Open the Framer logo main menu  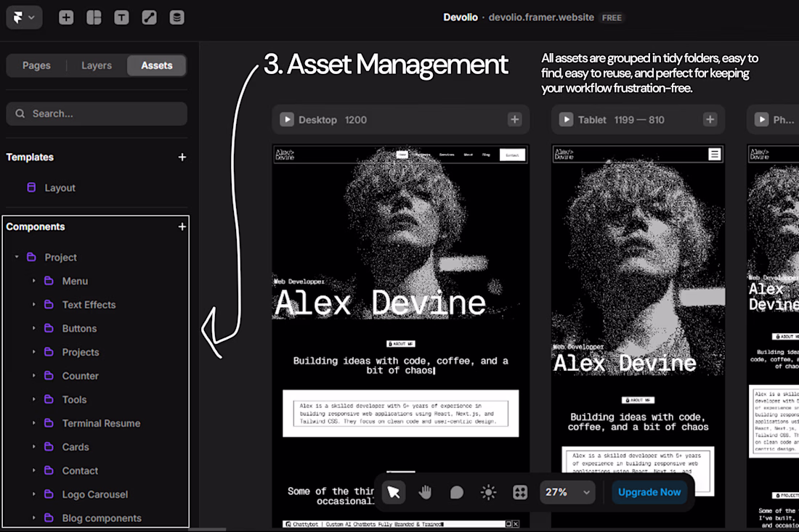[24, 18]
